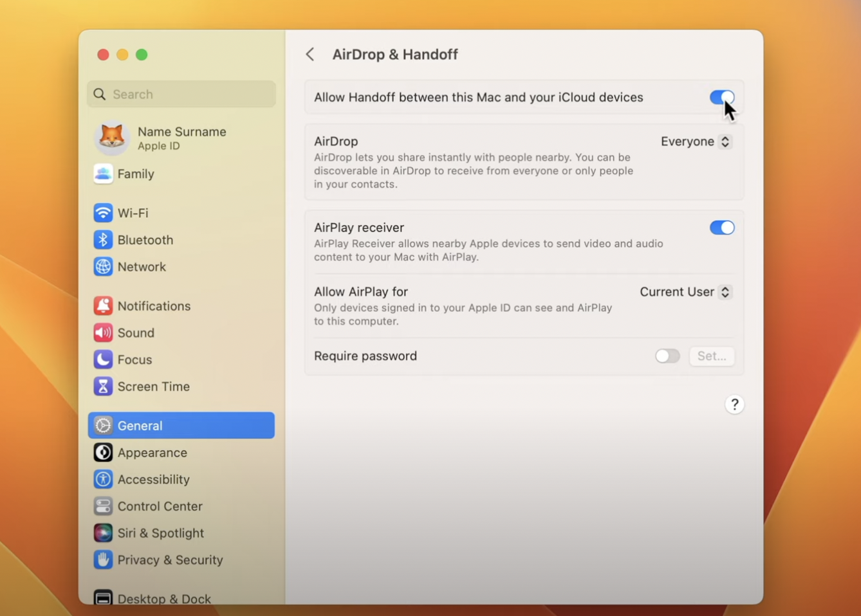Open the Screen Time hourglass icon
The width and height of the screenshot is (861, 616).
click(103, 386)
